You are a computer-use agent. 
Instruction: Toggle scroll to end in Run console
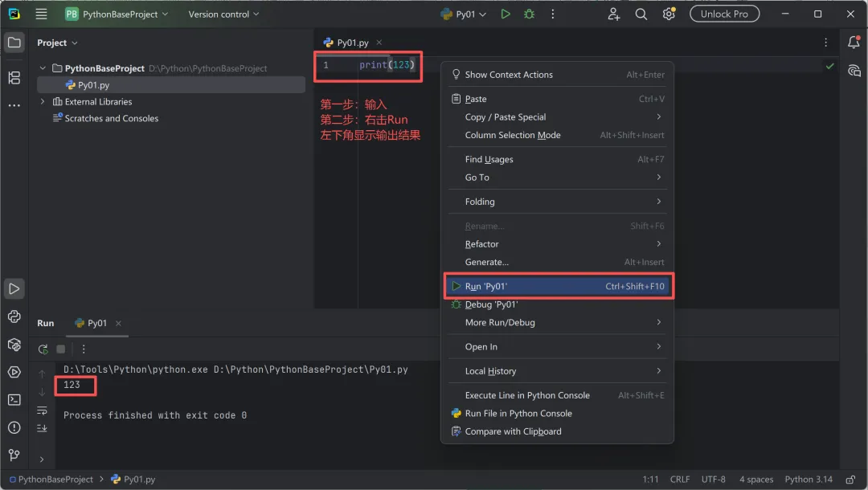42,428
